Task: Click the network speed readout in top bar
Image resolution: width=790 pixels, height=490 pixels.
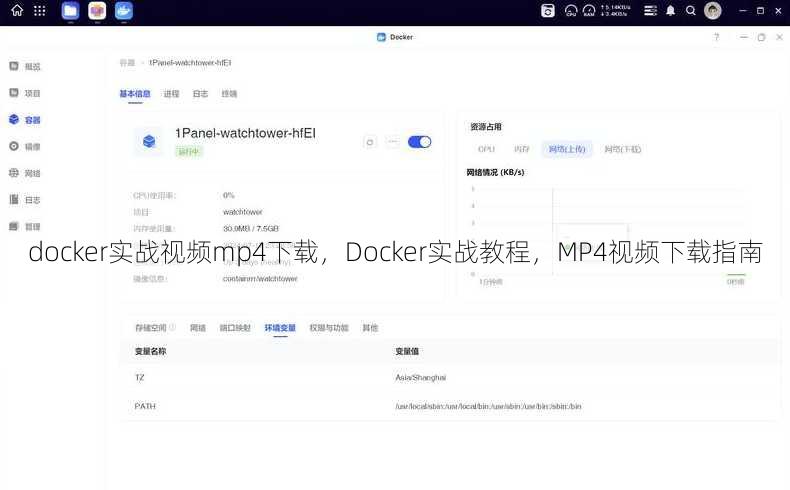Action: [x=616, y=11]
